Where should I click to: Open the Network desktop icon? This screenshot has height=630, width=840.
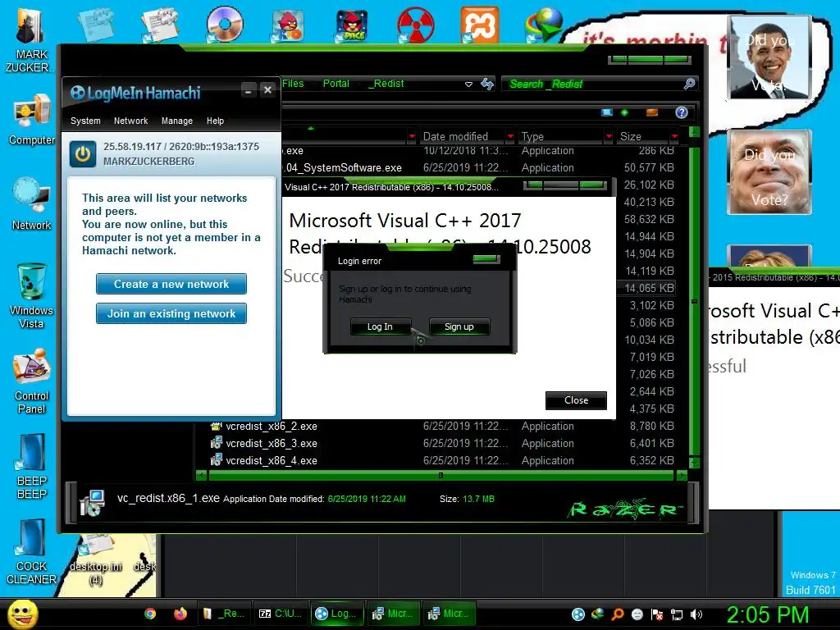pyautogui.click(x=32, y=204)
